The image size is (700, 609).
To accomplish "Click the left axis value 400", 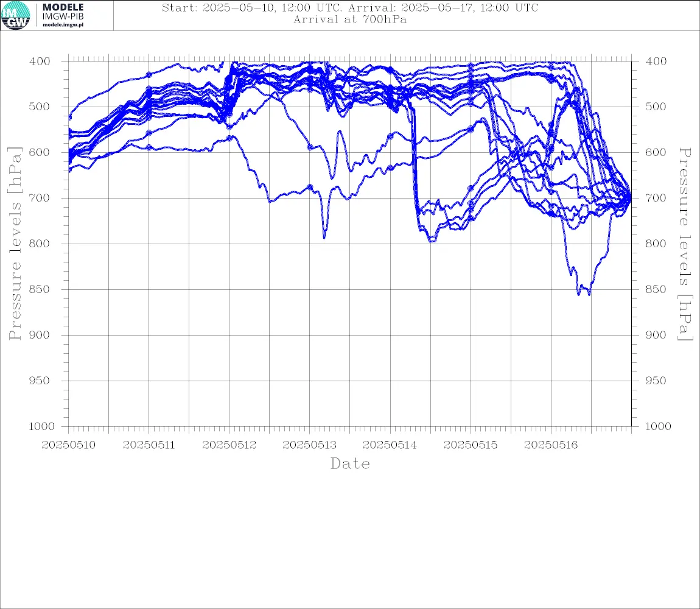I will (40, 62).
